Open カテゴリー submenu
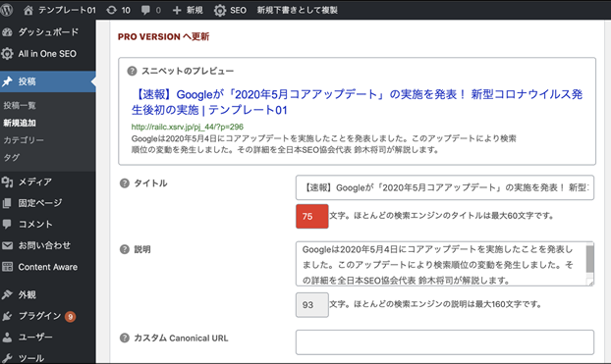Viewport: 611px width, 364px height. click(24, 140)
